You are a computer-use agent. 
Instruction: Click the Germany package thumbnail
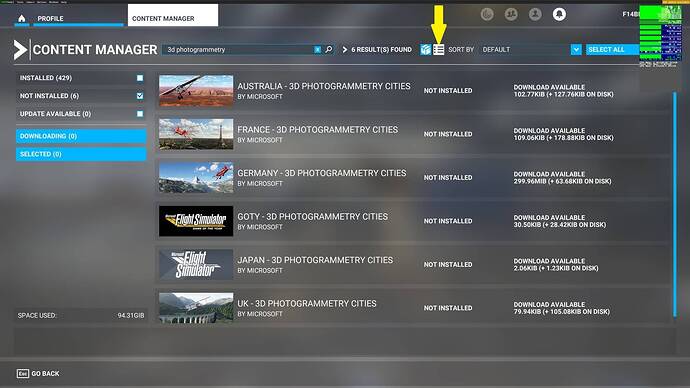(x=196, y=178)
